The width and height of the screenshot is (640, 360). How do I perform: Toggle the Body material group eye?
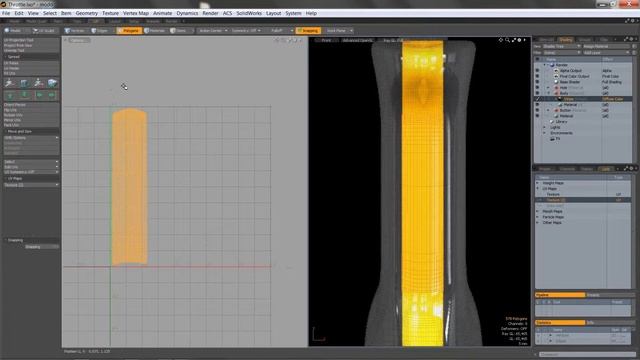[537, 93]
